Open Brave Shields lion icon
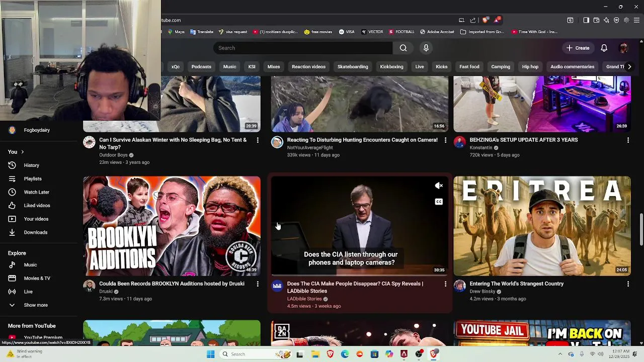Screen dimensions: 644x362 [485, 20]
